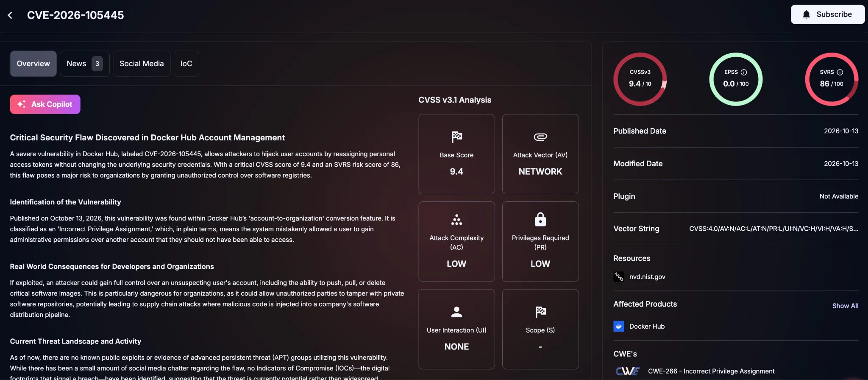Open the IoC tab
This screenshot has width=868, height=380.
tap(186, 64)
